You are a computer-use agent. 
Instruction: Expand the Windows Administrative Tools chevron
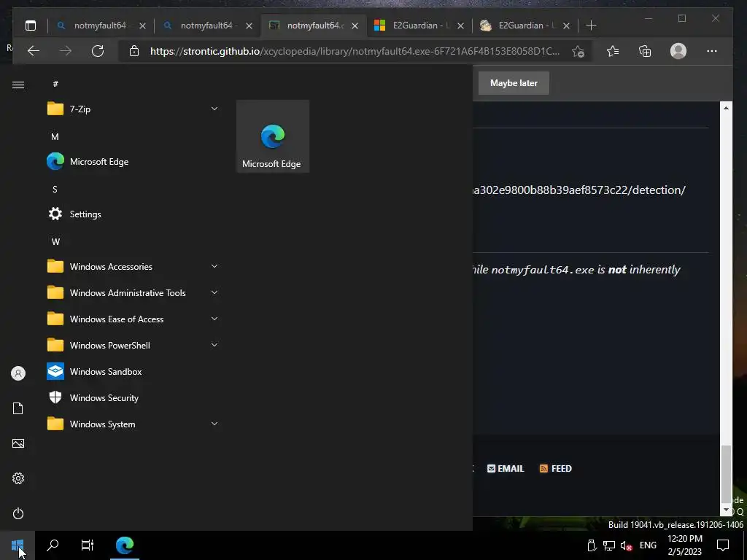(x=214, y=292)
